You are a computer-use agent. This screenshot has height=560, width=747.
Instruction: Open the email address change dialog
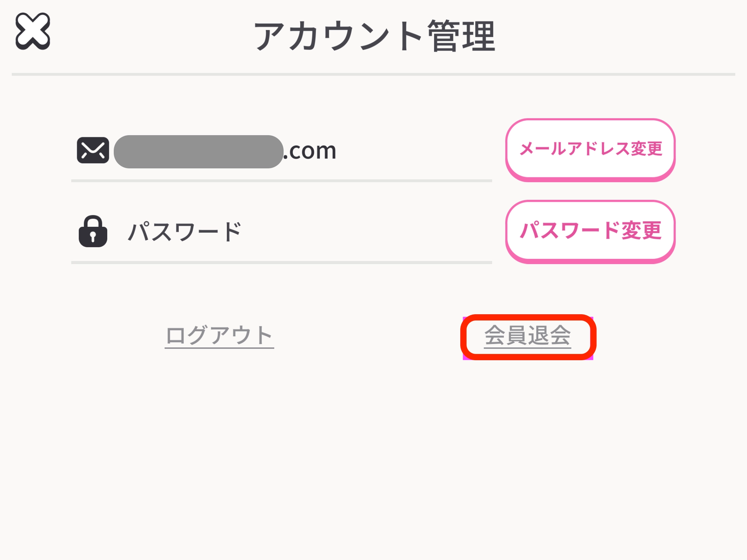pos(590,149)
